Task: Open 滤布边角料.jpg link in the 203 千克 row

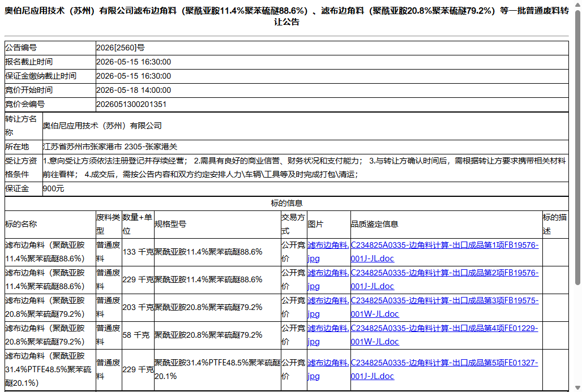Action: [328, 307]
